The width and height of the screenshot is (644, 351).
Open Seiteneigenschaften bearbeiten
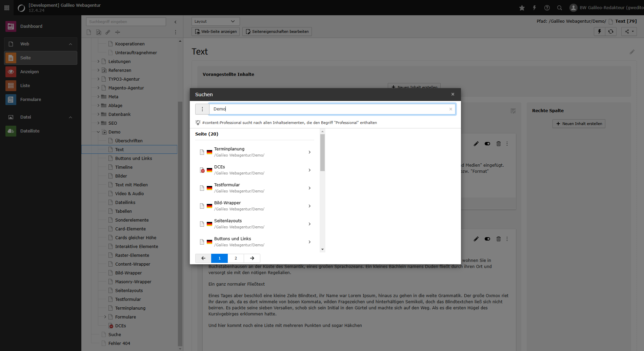point(277,32)
